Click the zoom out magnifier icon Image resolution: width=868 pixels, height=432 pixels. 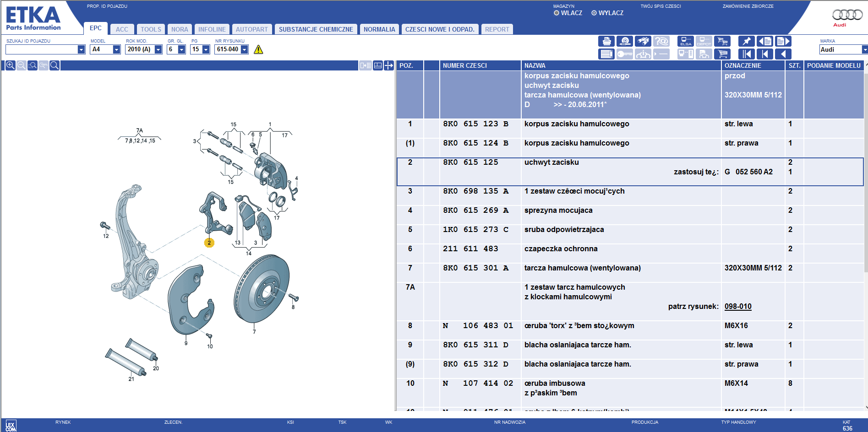22,65
